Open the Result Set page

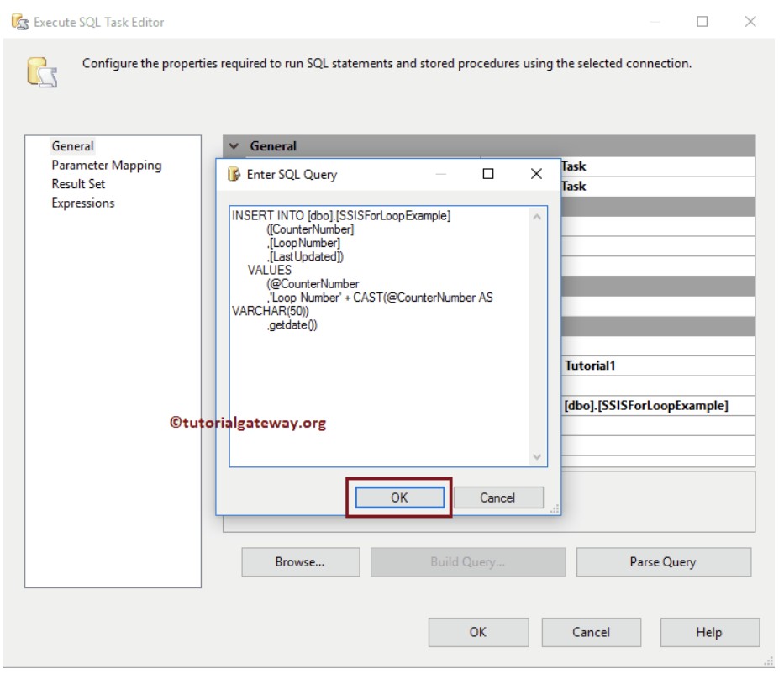coord(78,184)
